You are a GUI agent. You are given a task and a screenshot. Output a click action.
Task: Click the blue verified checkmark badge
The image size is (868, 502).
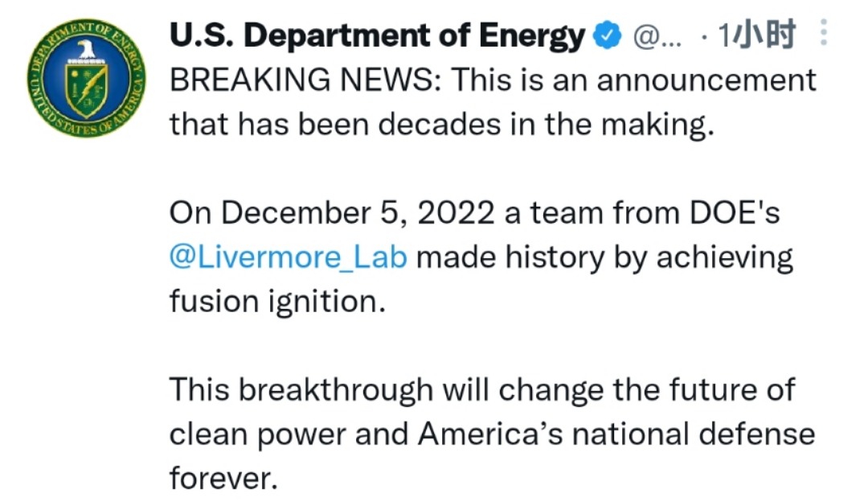point(608,35)
